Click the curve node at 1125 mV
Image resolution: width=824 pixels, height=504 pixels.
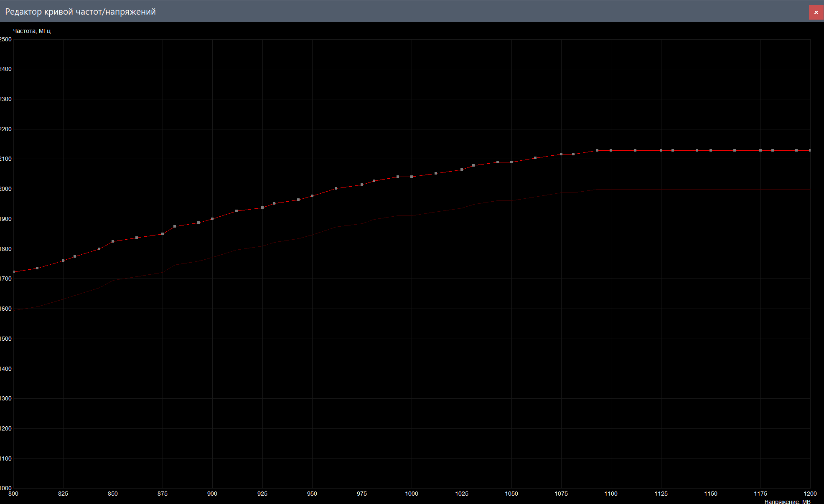point(661,150)
